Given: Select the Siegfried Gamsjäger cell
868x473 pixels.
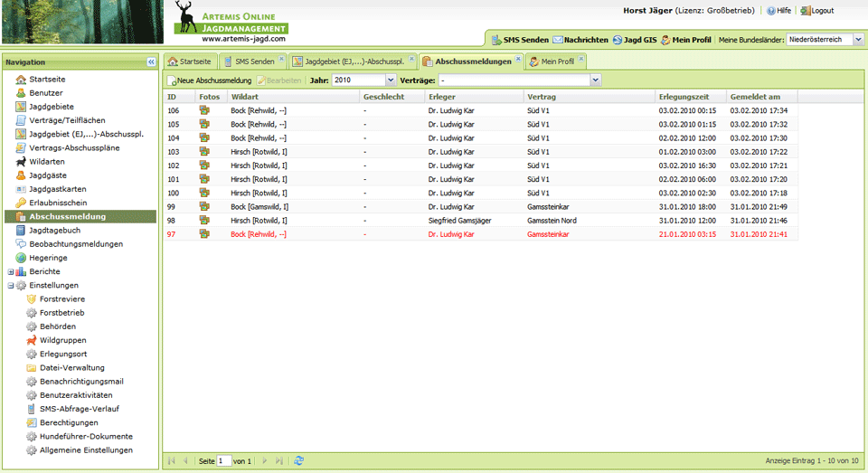Looking at the screenshot, I should point(459,221).
